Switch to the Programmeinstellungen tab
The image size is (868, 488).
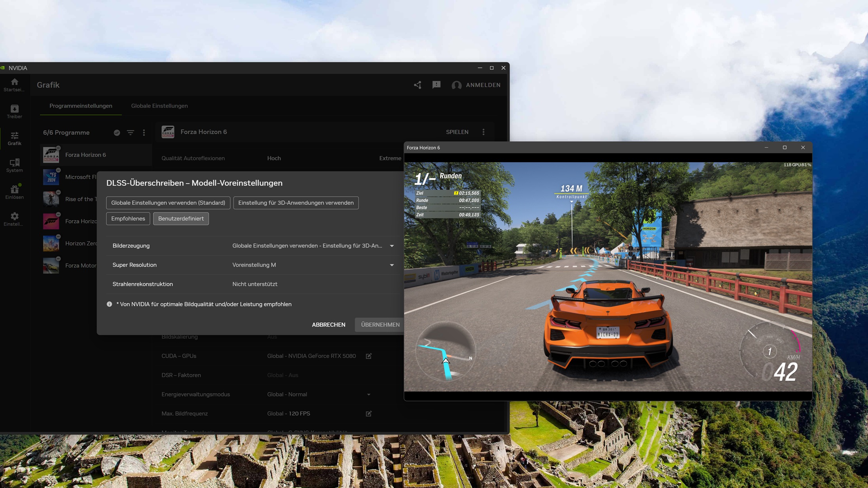coord(81,106)
